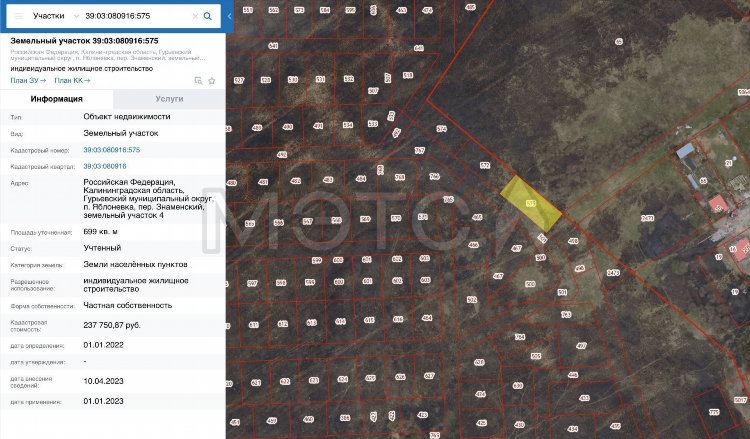Select parcel 502 on the map

point(472,300)
